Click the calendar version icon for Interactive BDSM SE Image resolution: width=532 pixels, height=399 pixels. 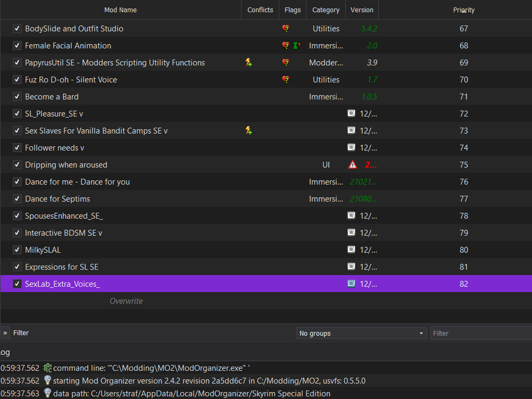[352, 232]
